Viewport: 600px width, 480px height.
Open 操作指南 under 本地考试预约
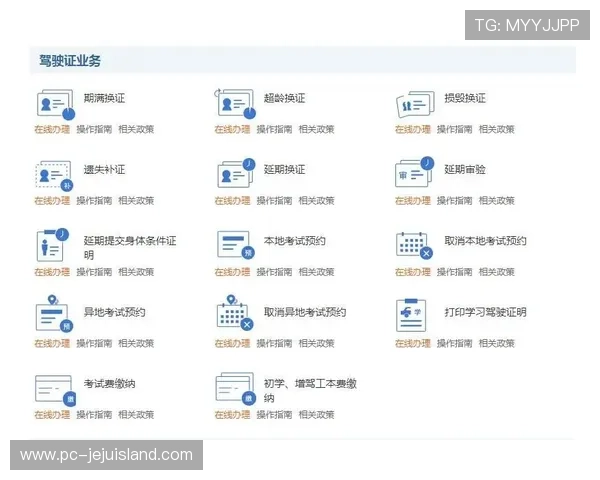pos(274,272)
